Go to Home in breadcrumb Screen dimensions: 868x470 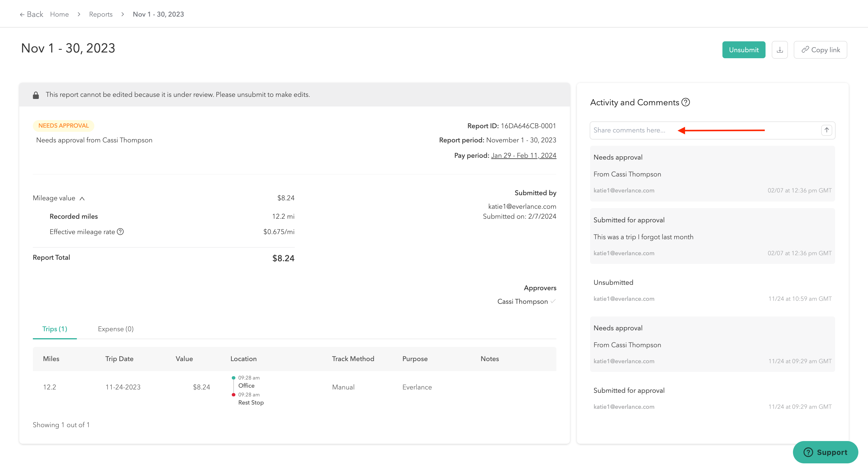click(x=59, y=14)
